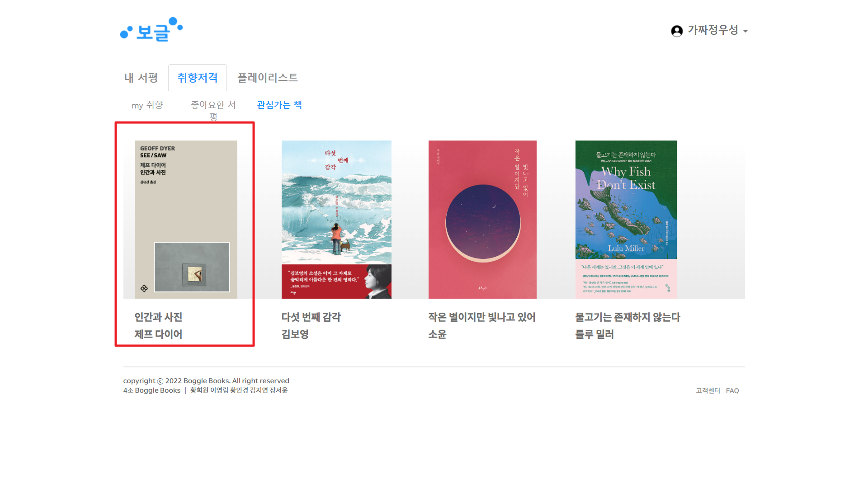868x488 pixels.
Task: Expand the 가짜정우성 account dropdown arrow
Action: click(x=745, y=32)
